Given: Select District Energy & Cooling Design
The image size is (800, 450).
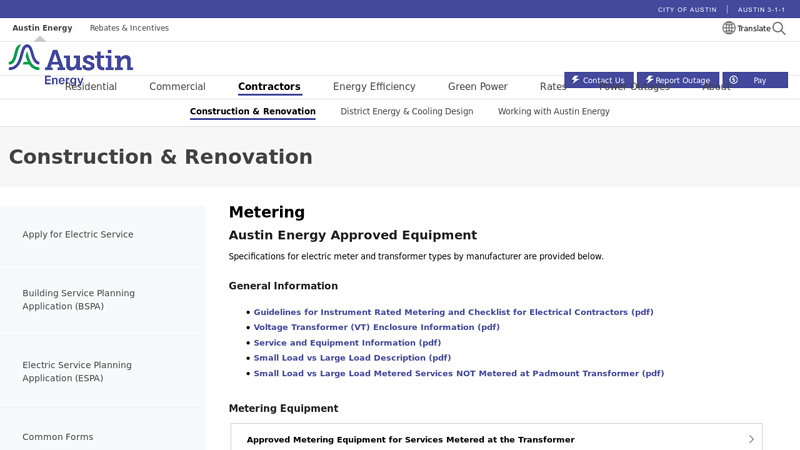Looking at the screenshot, I should point(407,111).
